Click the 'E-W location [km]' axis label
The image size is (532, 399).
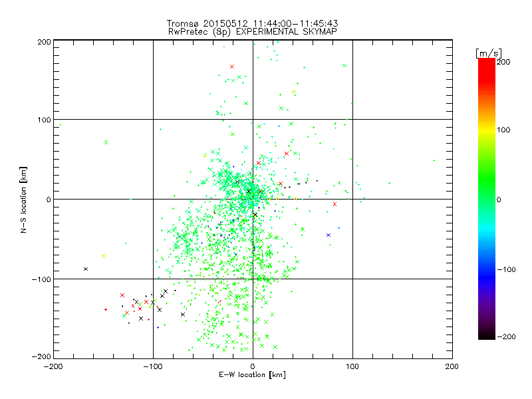pyautogui.click(x=252, y=375)
